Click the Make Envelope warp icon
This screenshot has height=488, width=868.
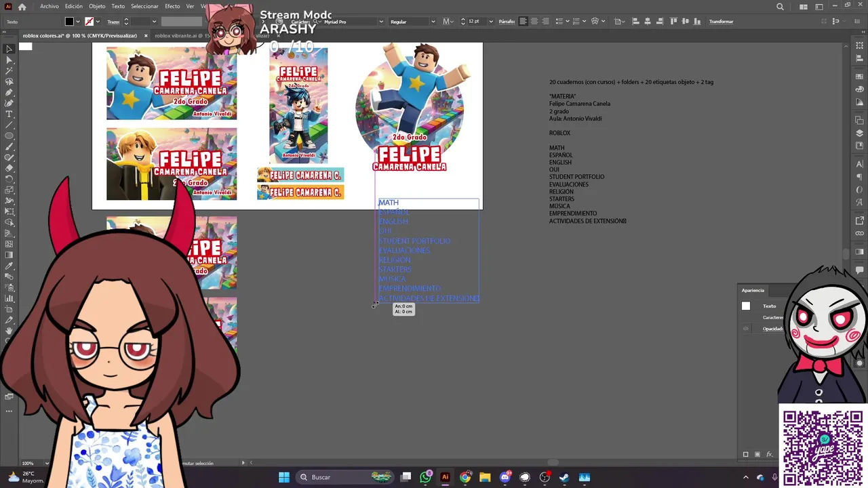[594, 22]
